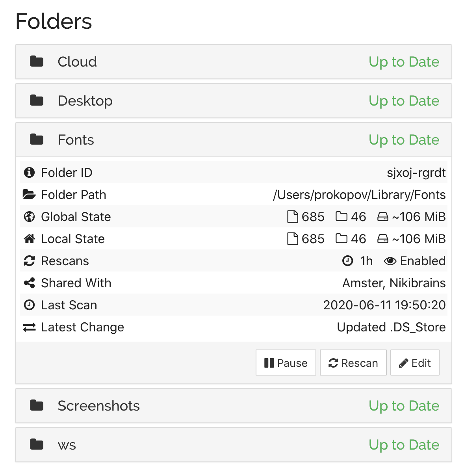464x476 pixels.
Task: Click the clock icon beside Last Scan
Action: (29, 305)
